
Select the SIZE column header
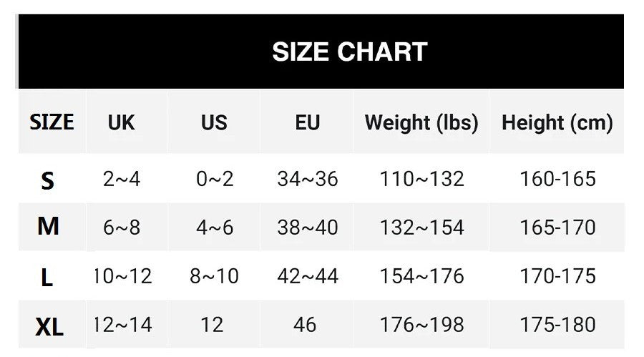tap(52, 122)
